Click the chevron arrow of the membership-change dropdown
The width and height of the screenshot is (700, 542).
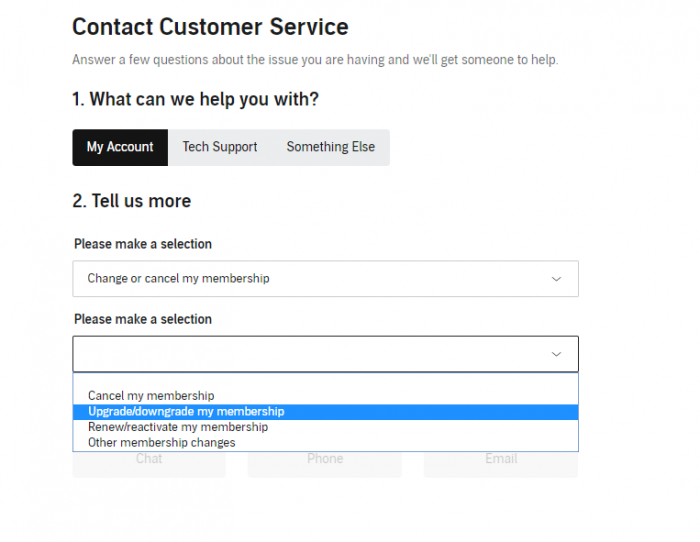[x=557, y=279]
